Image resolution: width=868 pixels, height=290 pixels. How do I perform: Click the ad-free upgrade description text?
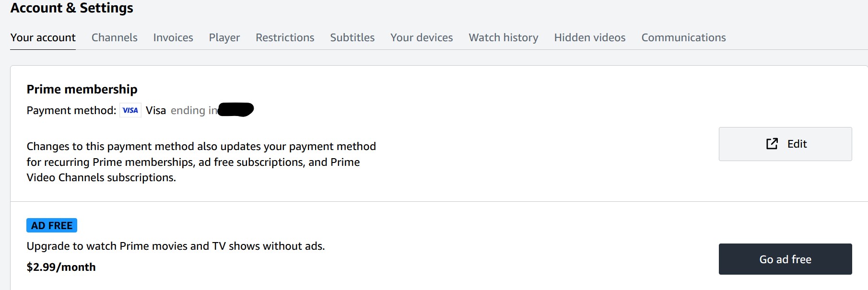(x=176, y=246)
